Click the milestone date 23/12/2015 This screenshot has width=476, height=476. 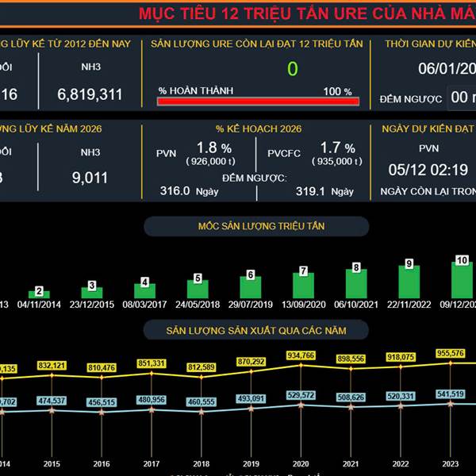[92, 305]
